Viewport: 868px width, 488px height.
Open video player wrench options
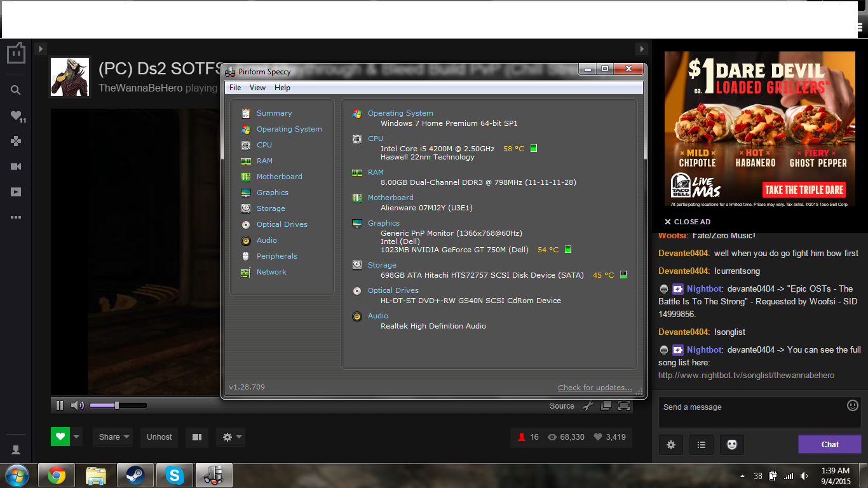point(588,405)
